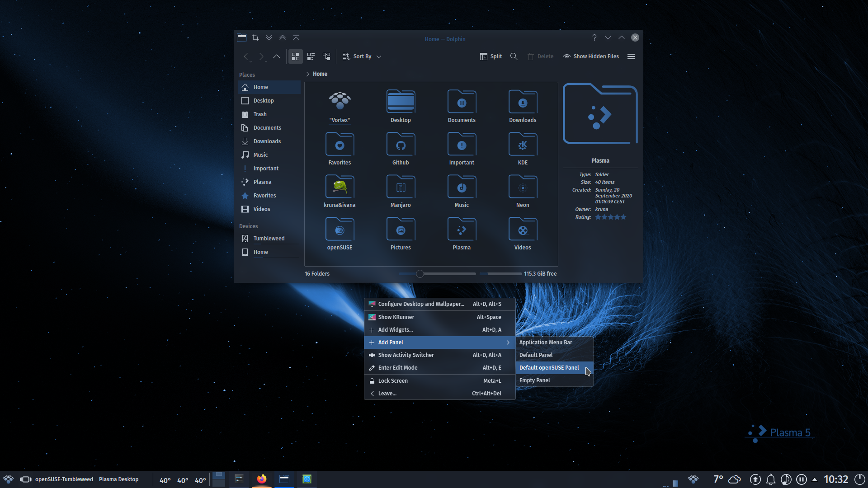Select Empty Panel option
Viewport: 868px width, 488px height.
tap(554, 380)
